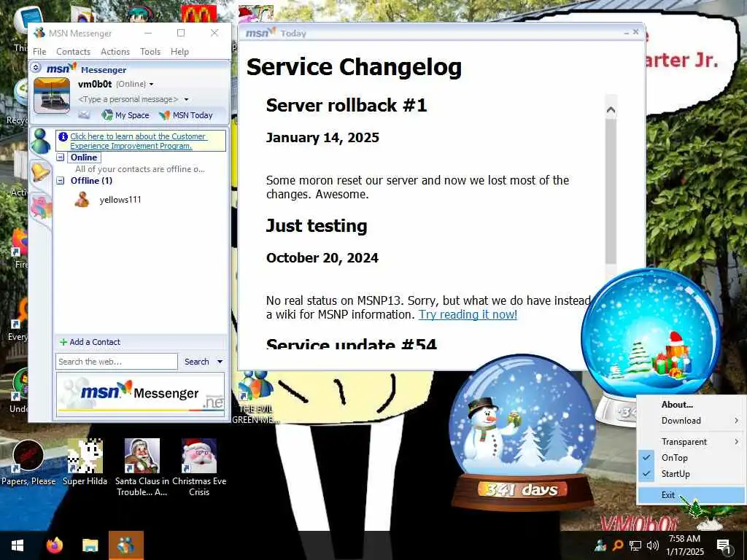Choose About... from the context menu
747x560 pixels.
tap(692, 404)
